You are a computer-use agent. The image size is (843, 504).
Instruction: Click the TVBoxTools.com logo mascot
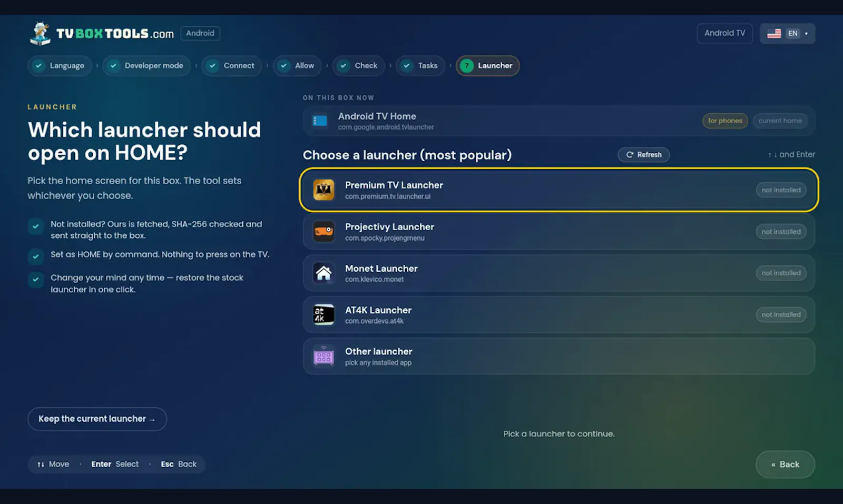point(40,33)
